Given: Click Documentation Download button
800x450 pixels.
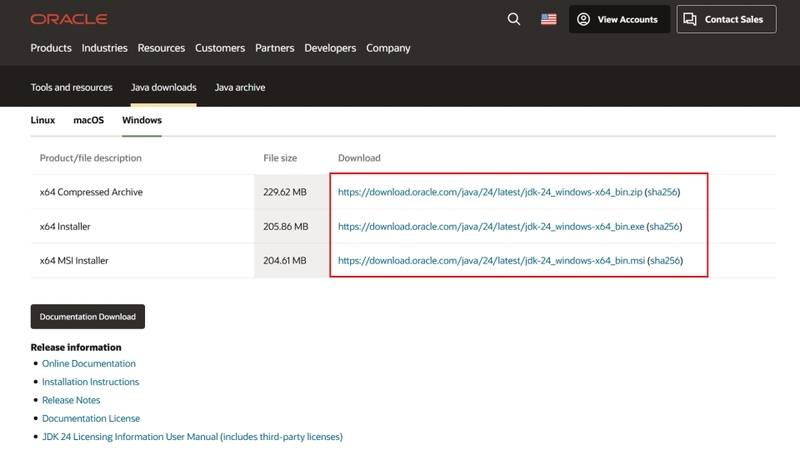Looking at the screenshot, I should [88, 317].
